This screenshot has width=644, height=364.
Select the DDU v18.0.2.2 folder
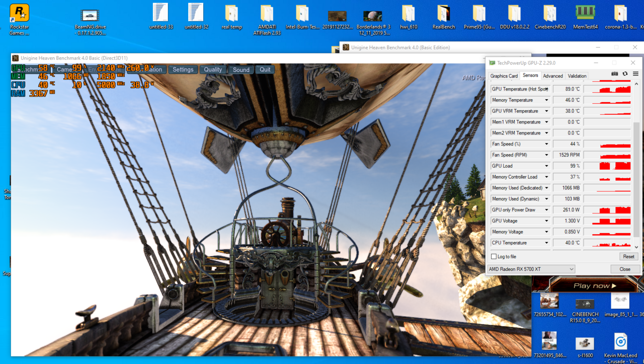pyautogui.click(x=514, y=17)
